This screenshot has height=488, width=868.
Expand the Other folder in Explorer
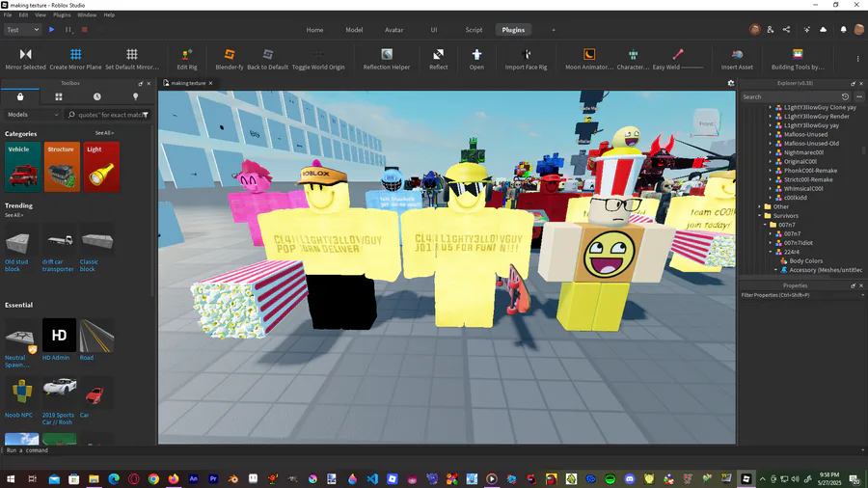(760, 207)
